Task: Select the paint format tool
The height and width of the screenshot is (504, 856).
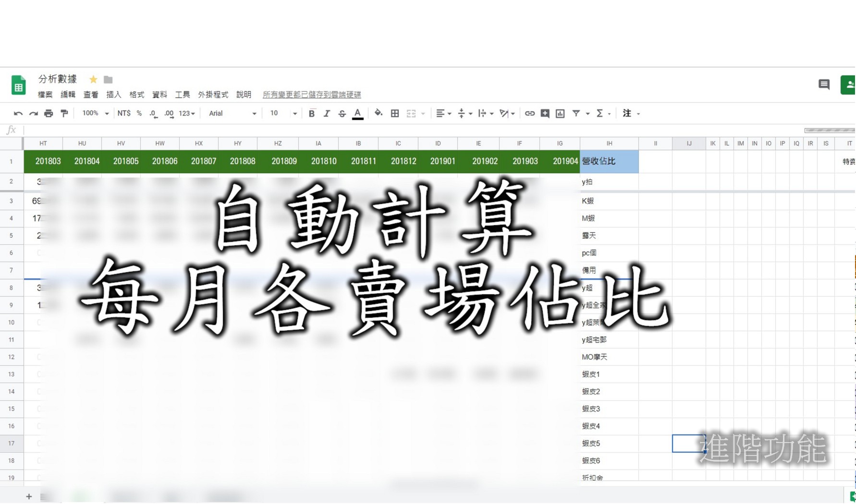Action: point(64,113)
